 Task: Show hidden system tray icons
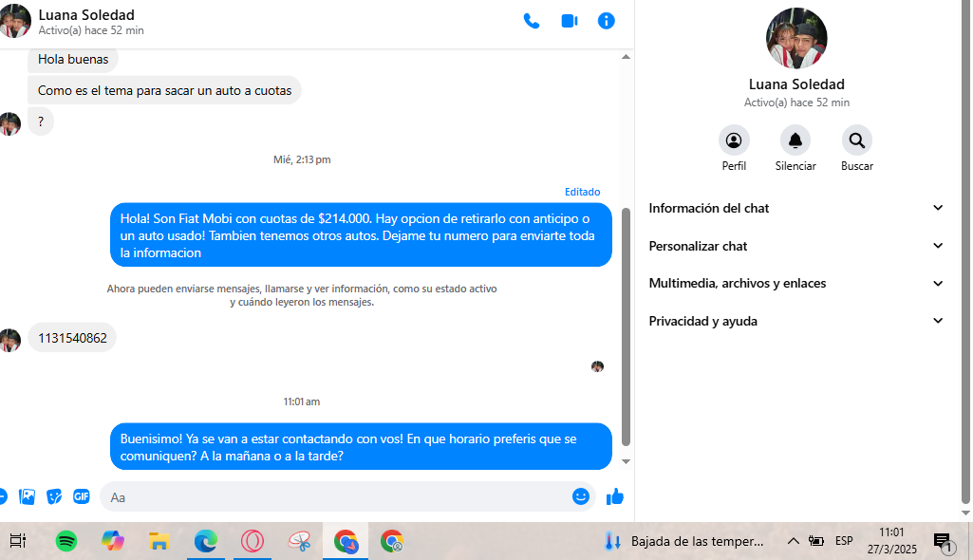tap(793, 541)
